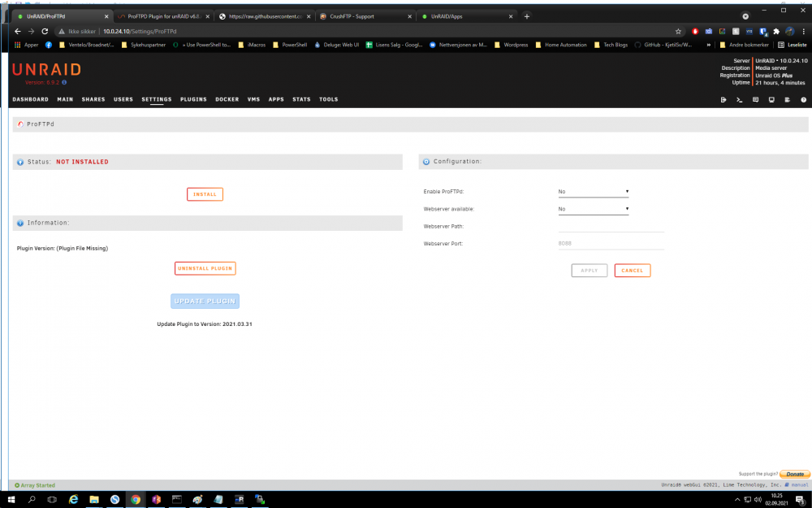Open the Dashboard menu
Screen dimensions: 812x508
pyautogui.click(x=31, y=99)
